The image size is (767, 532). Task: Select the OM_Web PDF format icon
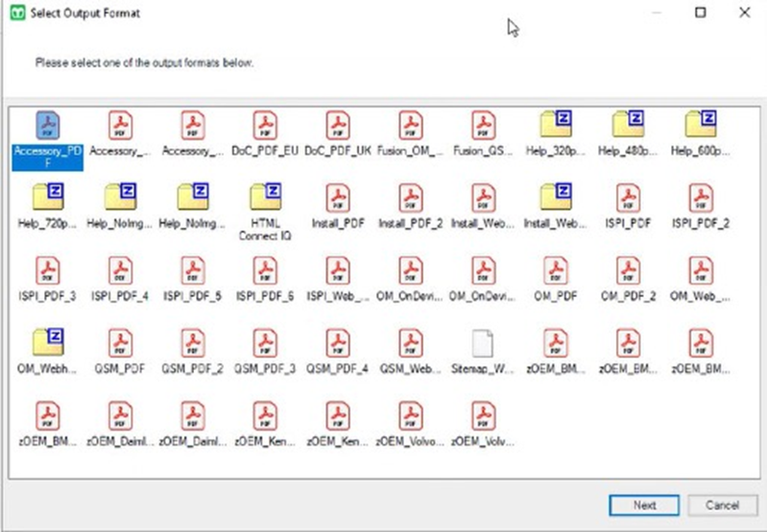click(701, 278)
